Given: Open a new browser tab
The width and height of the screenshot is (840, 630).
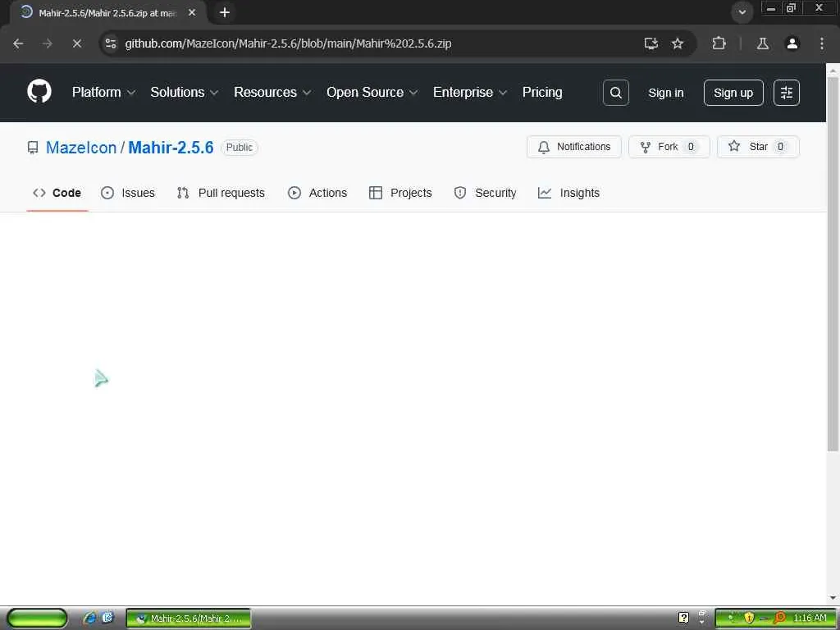Looking at the screenshot, I should [225, 12].
